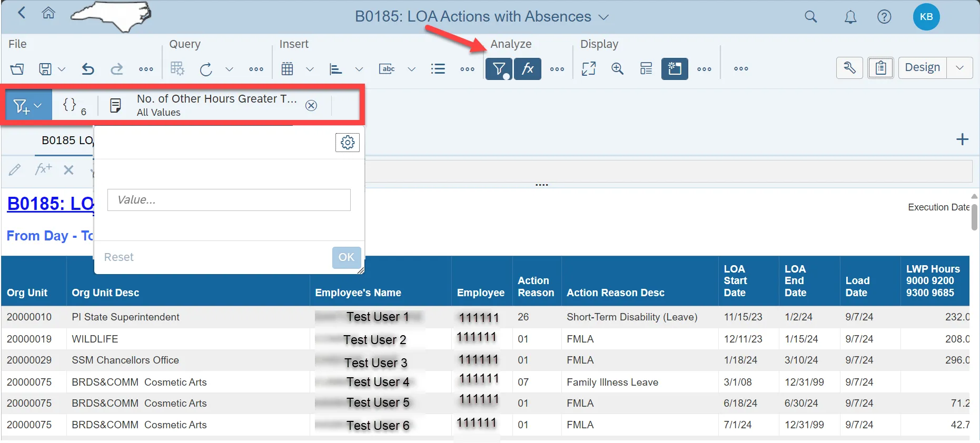Click the search magnifier icon

(x=810, y=17)
